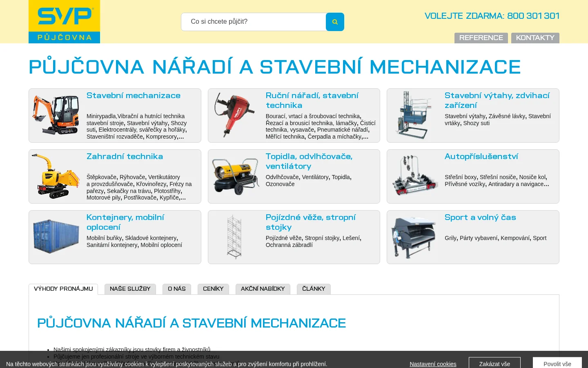Open the REFERENCE page
Image resolution: width=588 pixels, height=368 pixels.
pyautogui.click(x=481, y=38)
